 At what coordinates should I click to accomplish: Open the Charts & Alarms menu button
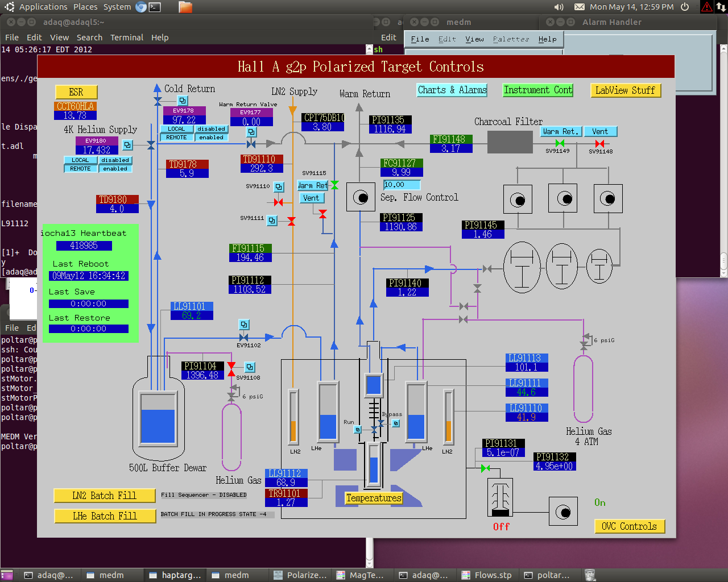click(452, 90)
